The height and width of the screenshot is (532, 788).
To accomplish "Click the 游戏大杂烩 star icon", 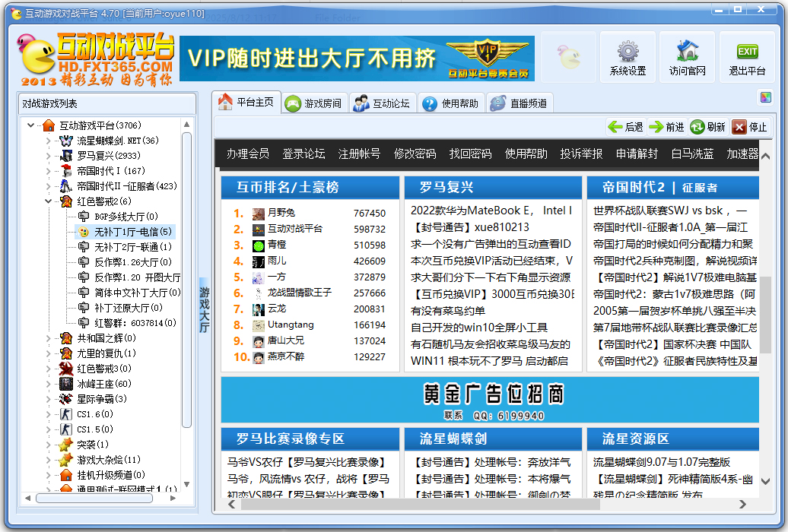I will (66, 460).
